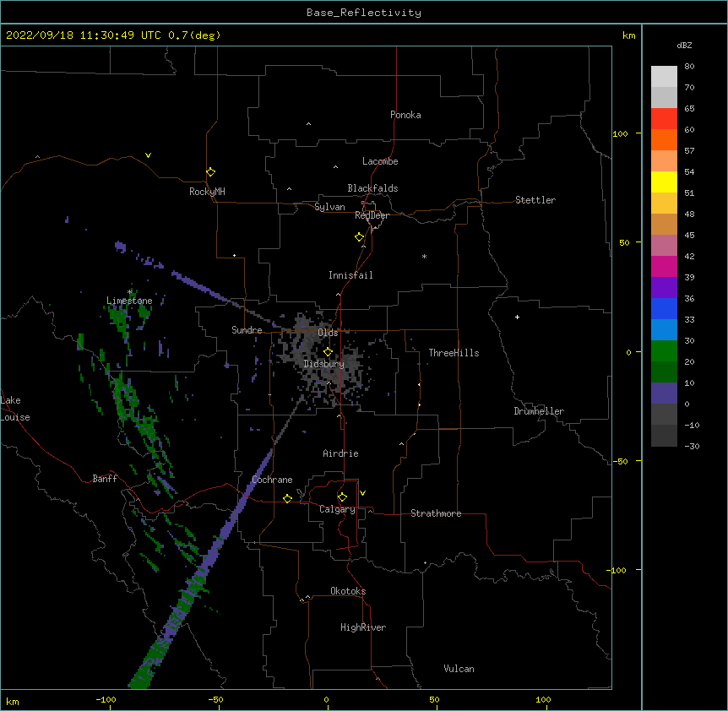Screen dimensions: 728x711
Task: Select the yellow diamond marker above Calgary
Action: coord(342,497)
